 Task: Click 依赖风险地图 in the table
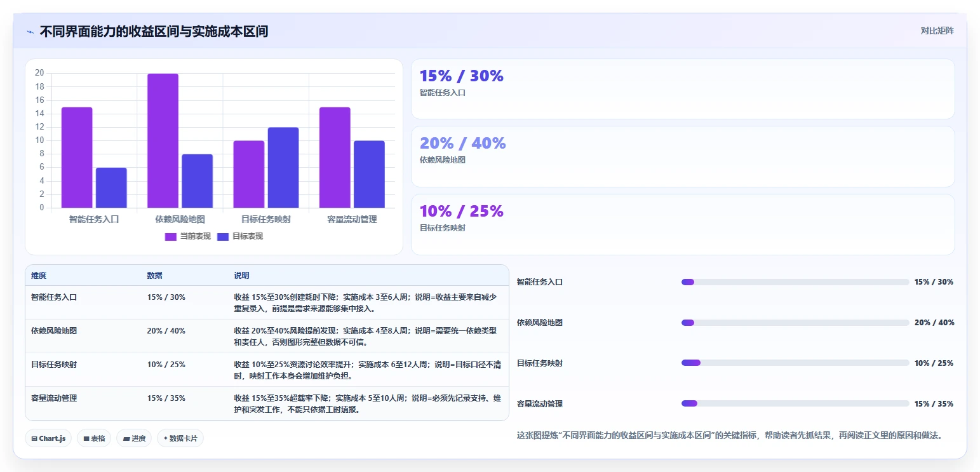(54, 331)
